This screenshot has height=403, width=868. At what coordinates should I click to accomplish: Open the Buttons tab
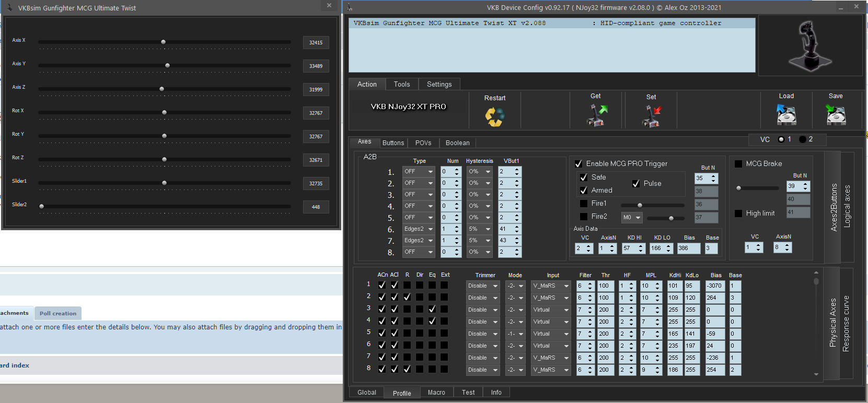[x=393, y=143]
